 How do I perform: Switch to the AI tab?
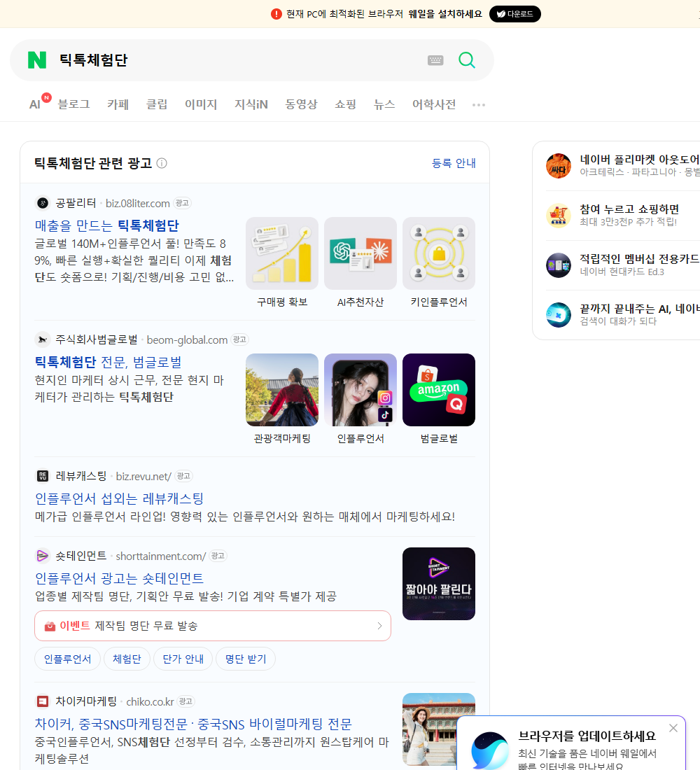[35, 104]
